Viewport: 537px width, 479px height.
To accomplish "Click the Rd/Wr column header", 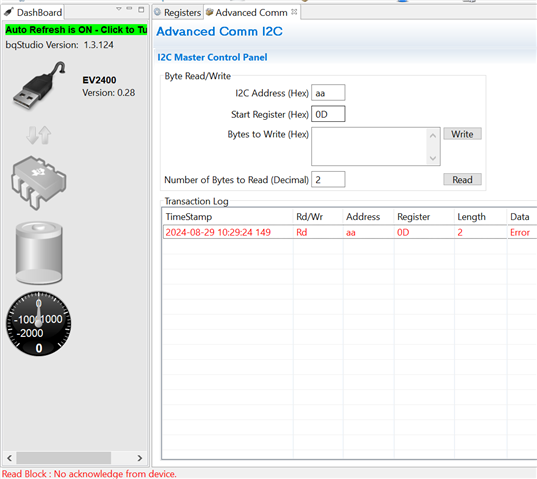I will (318, 217).
